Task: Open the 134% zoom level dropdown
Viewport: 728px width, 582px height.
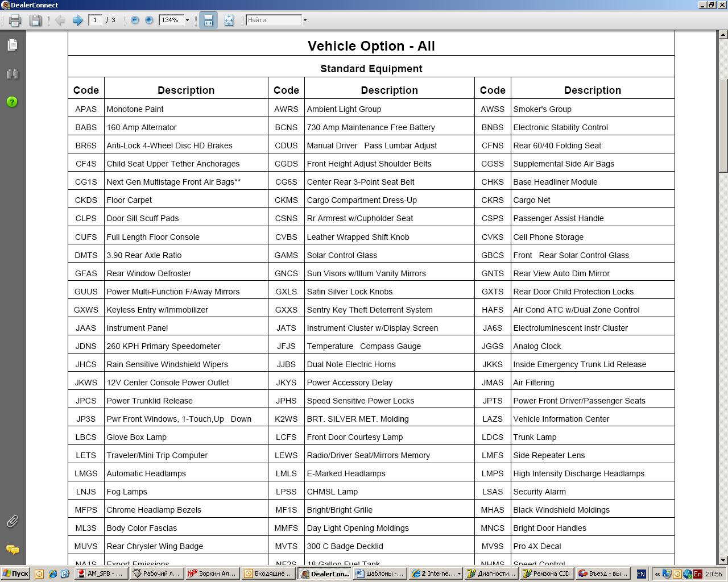Action: [x=187, y=20]
